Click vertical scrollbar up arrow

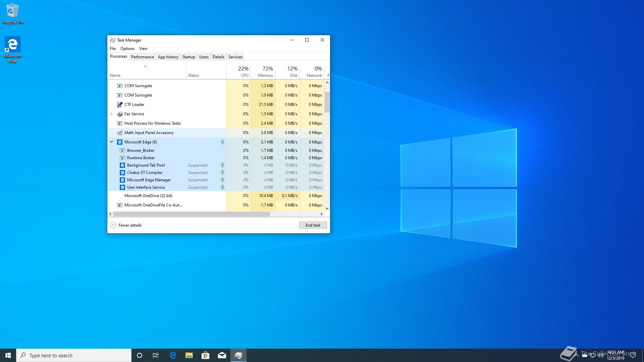[327, 82]
